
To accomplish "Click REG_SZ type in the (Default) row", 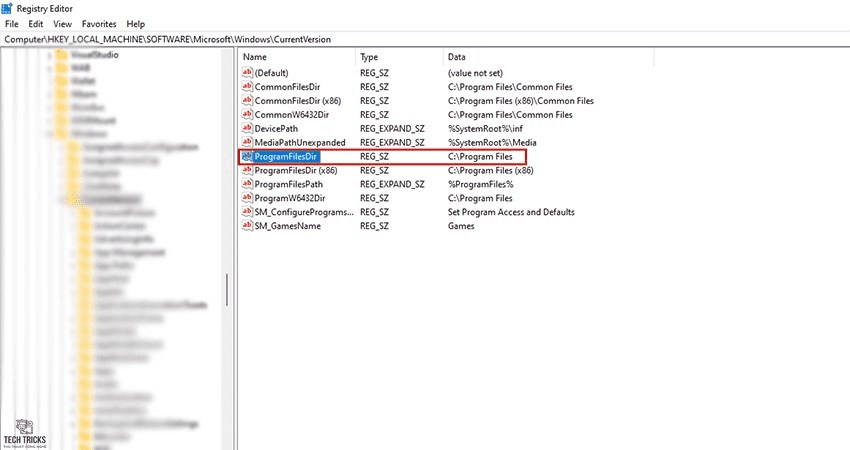I will coord(375,73).
